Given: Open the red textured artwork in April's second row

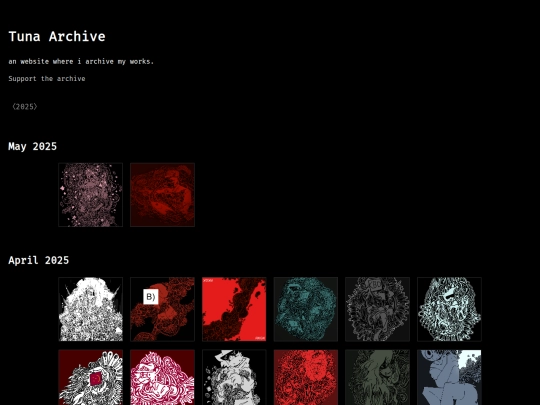Looking at the screenshot, I should (x=306, y=377).
